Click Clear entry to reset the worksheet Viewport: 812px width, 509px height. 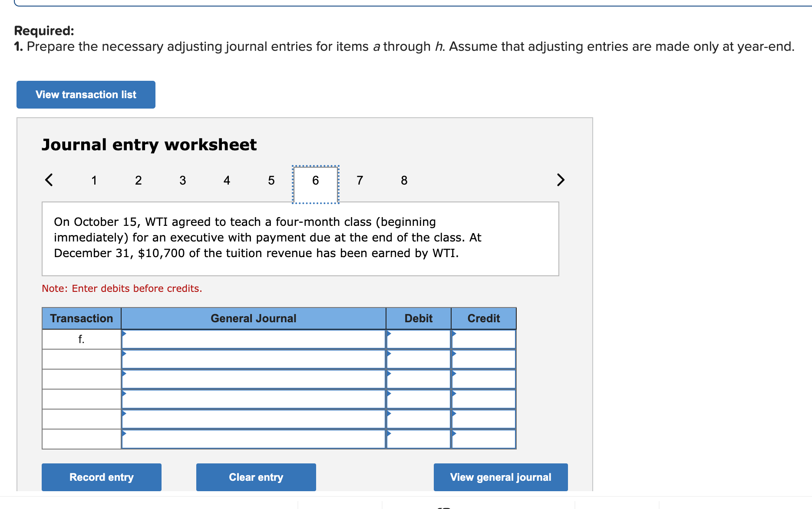[x=256, y=477]
